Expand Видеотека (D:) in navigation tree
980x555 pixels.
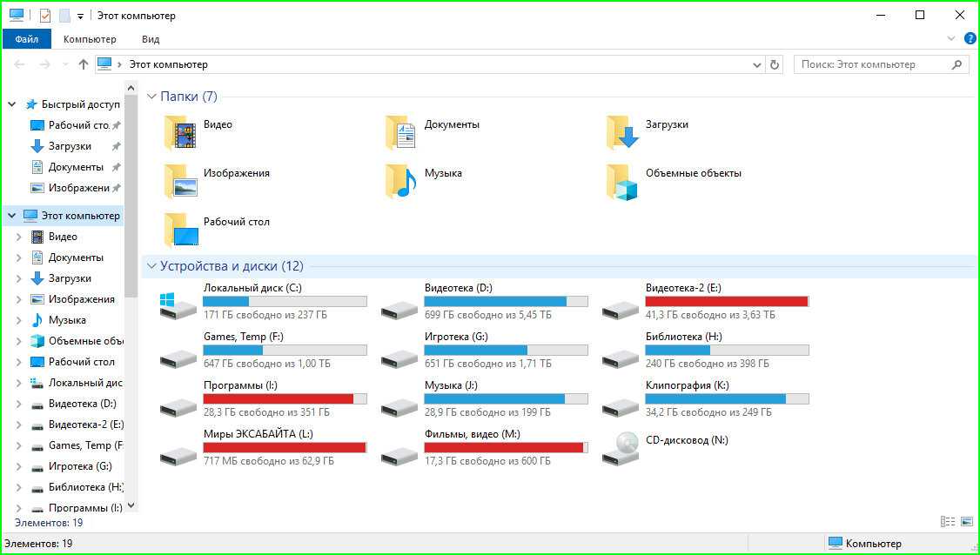[19, 404]
